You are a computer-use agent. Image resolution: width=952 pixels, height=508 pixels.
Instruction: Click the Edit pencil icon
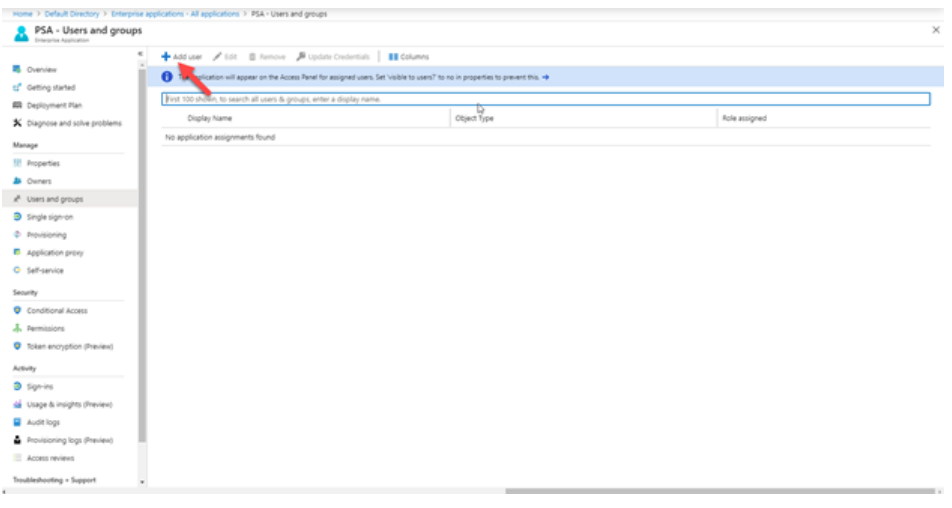217,56
